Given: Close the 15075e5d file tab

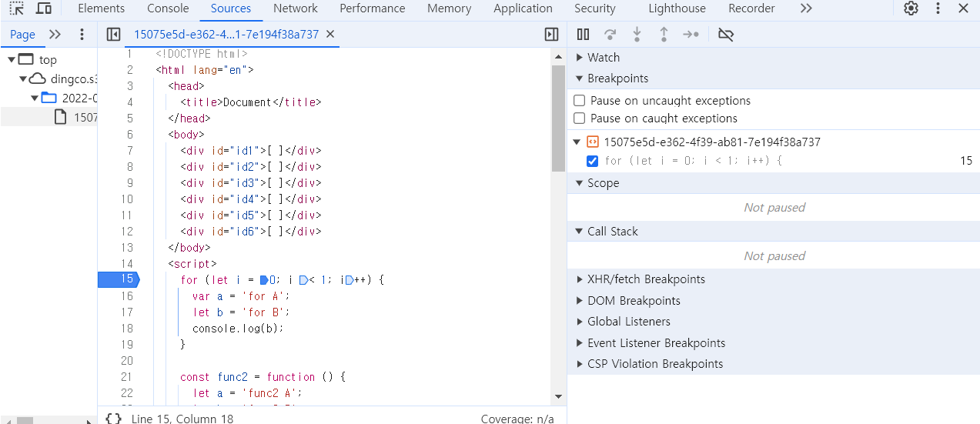Looking at the screenshot, I should point(330,35).
